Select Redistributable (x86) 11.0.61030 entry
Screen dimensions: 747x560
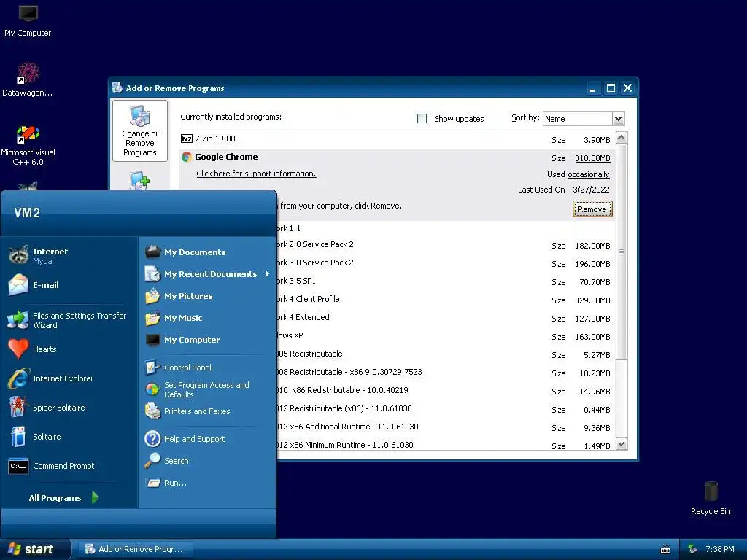(446, 409)
